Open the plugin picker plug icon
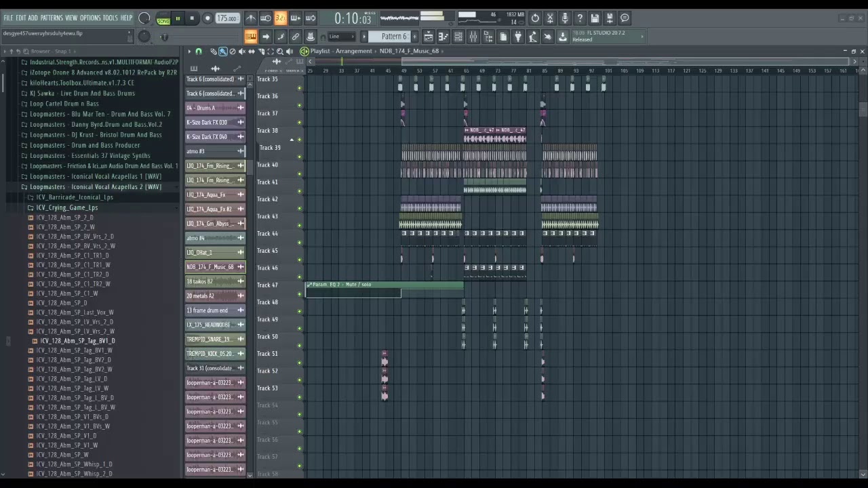This screenshot has width=868, height=488. coord(518,37)
